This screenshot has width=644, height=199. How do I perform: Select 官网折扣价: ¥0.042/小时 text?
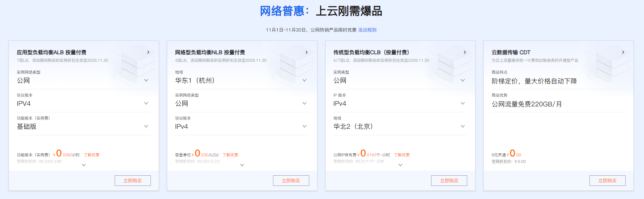tap(39, 162)
